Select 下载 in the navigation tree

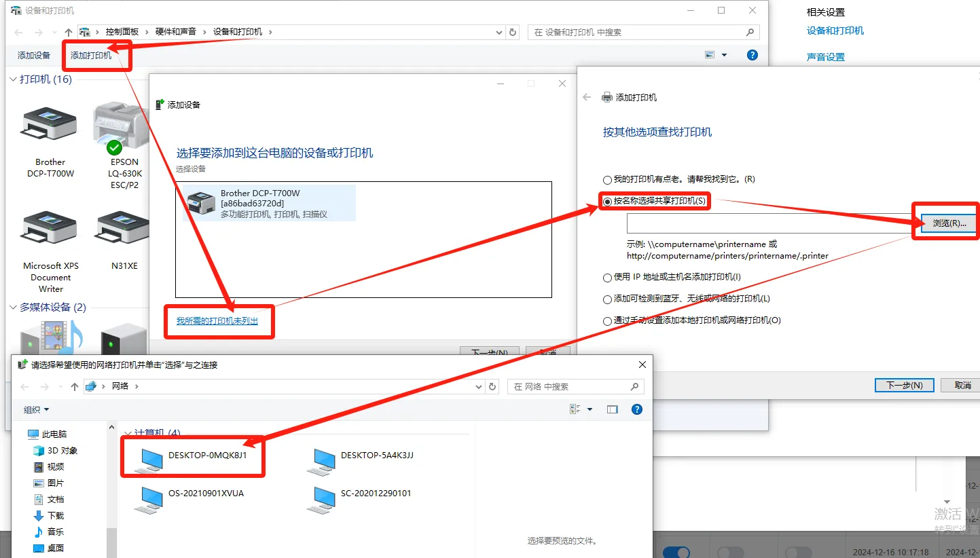pos(56,516)
